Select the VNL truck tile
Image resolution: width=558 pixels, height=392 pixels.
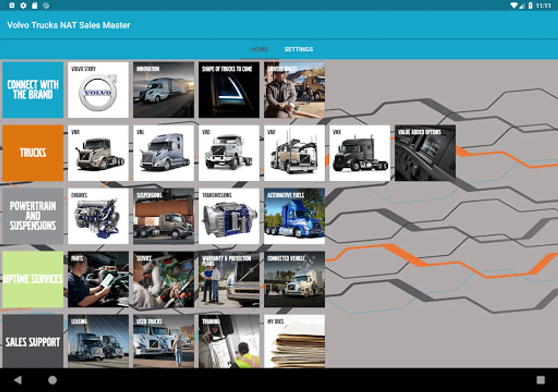(x=163, y=153)
